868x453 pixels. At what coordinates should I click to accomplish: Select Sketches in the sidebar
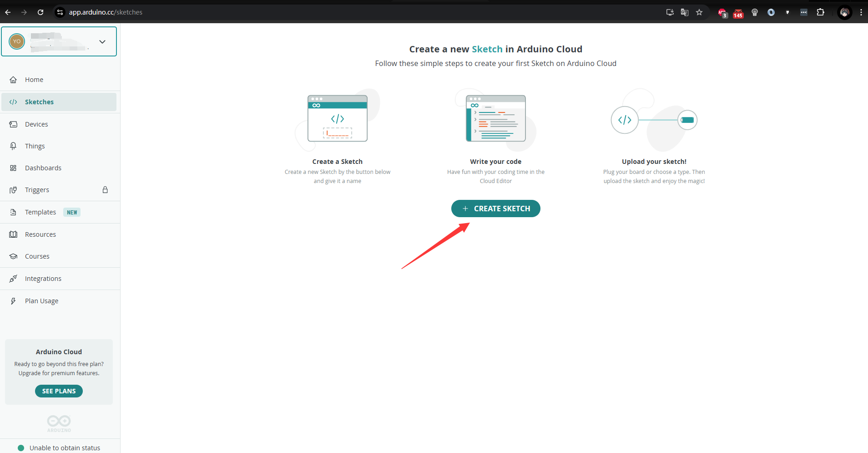click(59, 102)
